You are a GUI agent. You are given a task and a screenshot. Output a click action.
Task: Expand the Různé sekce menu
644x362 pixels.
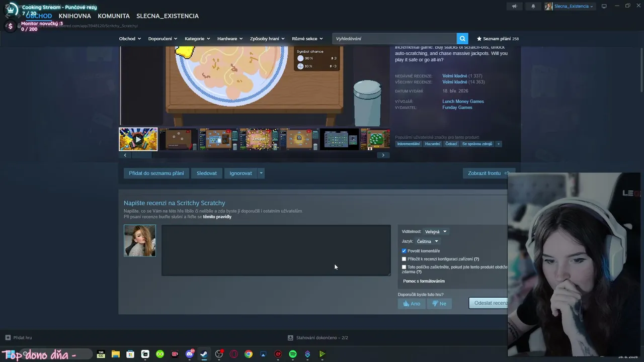(x=307, y=39)
